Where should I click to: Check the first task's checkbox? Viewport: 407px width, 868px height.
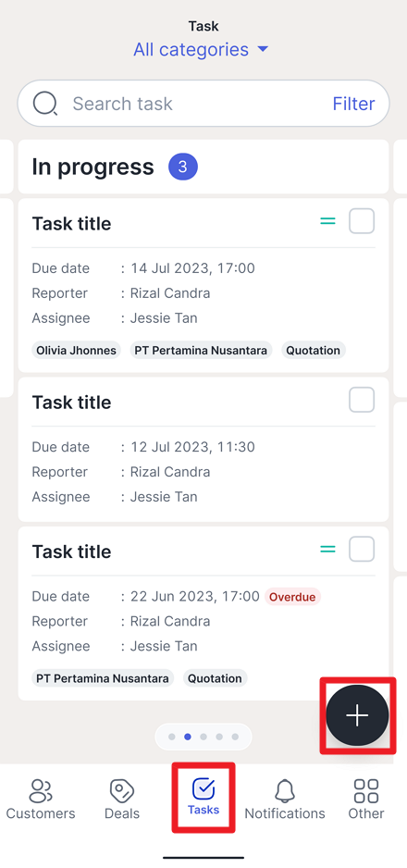(362, 221)
